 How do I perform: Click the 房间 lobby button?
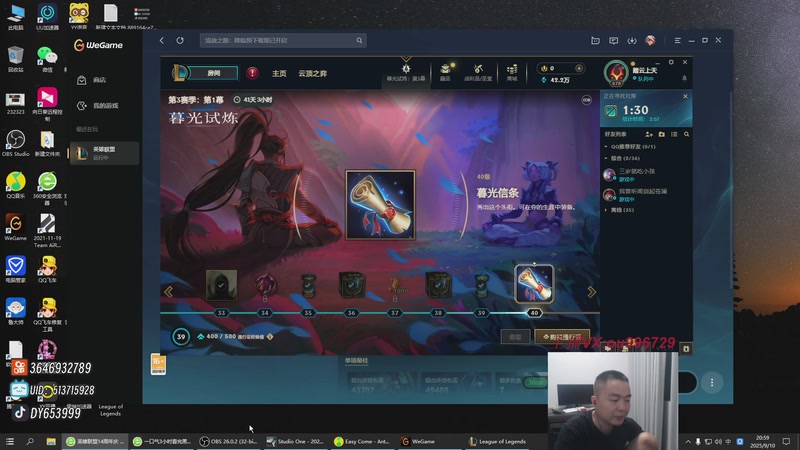pos(213,73)
